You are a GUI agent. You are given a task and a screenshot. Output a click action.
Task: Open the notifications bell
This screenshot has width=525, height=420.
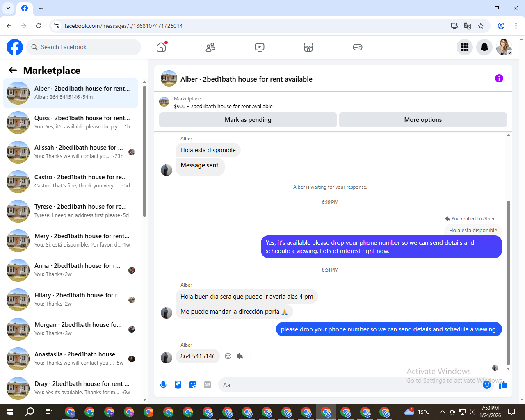click(x=484, y=47)
